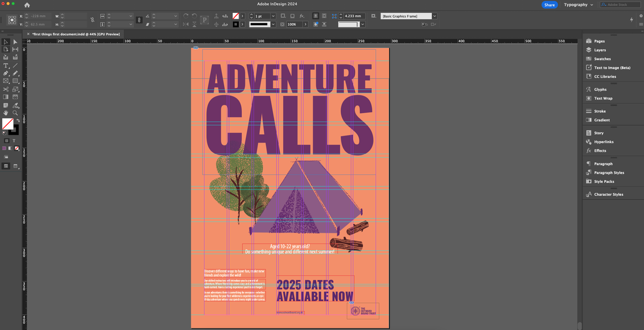The height and width of the screenshot is (330, 644).
Task: Click the lightning Quick Apply icon
Action: [631, 19]
